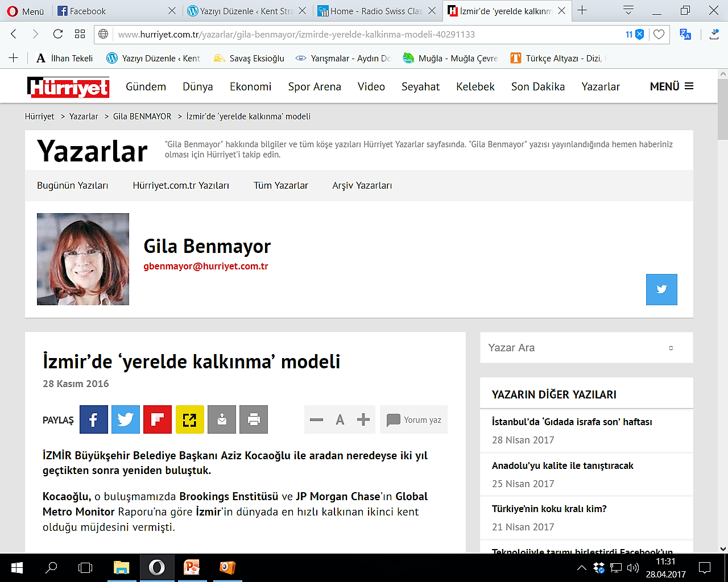Print the article with printer icon
Viewport: 728px width, 582px height.
point(254,419)
